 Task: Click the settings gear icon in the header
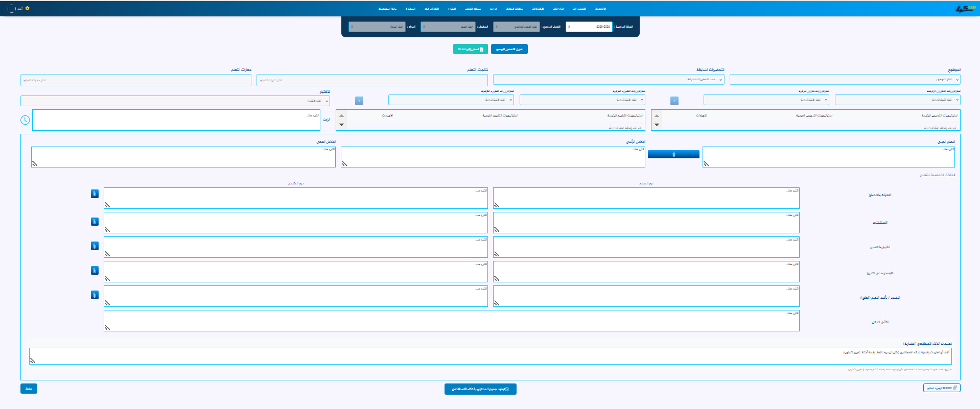28,8
